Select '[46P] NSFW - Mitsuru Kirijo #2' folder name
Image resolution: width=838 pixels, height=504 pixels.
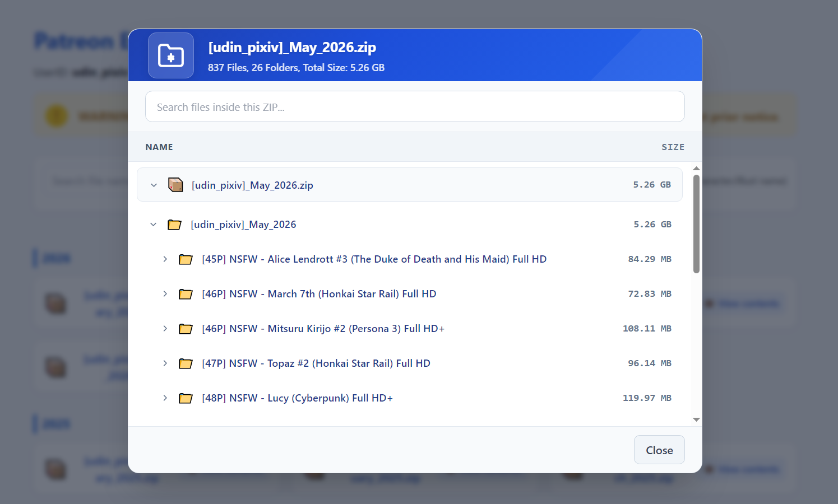click(323, 329)
